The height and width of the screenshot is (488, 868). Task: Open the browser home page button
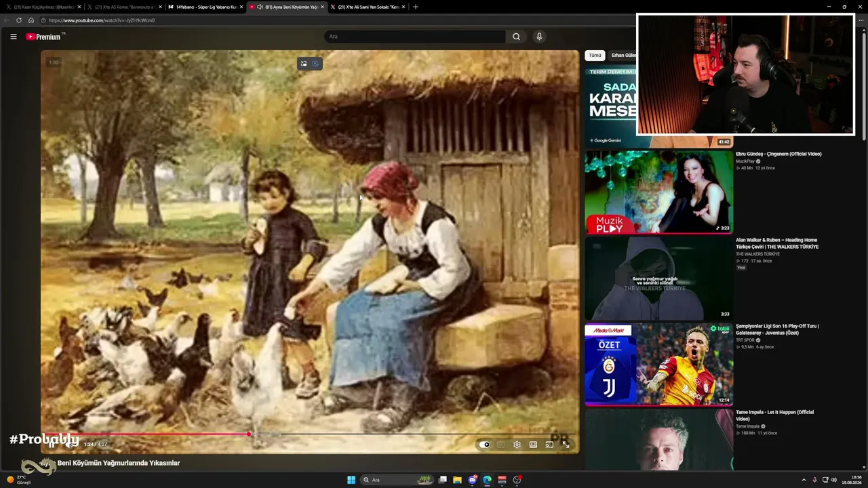click(31, 20)
